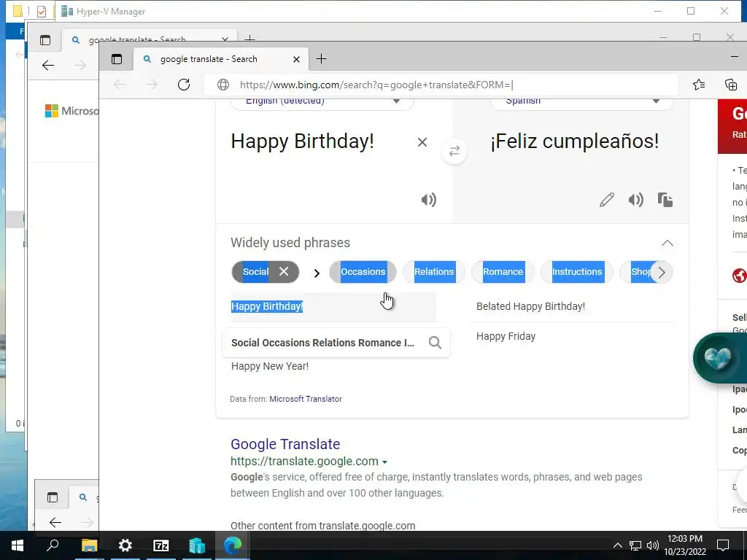Click the translate.google.com URL
This screenshot has width=747, height=560.
(304, 462)
